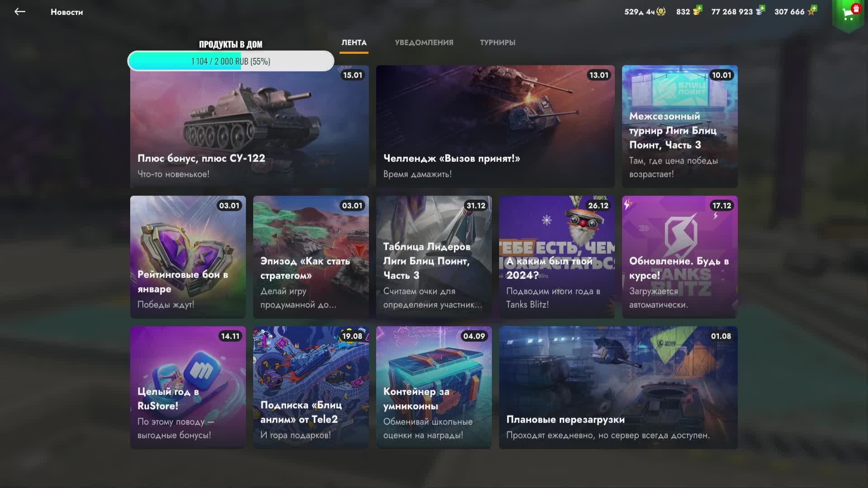This screenshot has width=868, height=488.
Task: Click the 10.01 date badge
Action: [722, 75]
